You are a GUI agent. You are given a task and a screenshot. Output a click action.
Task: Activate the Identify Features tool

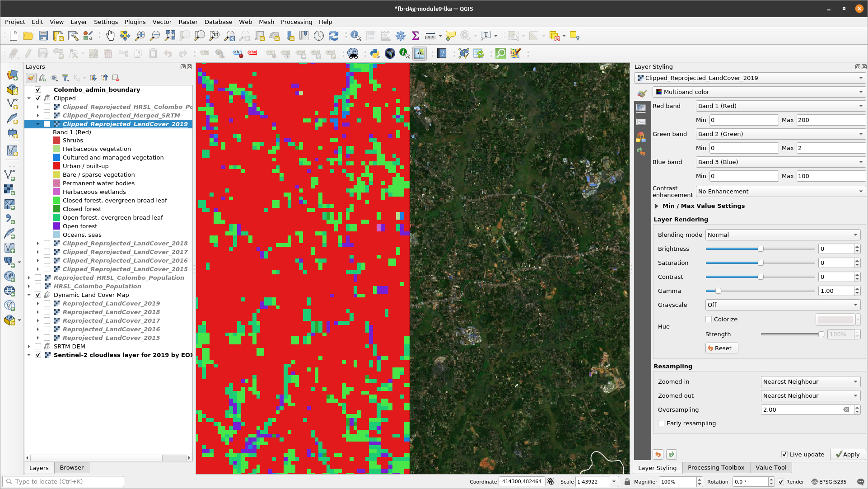[x=356, y=36]
